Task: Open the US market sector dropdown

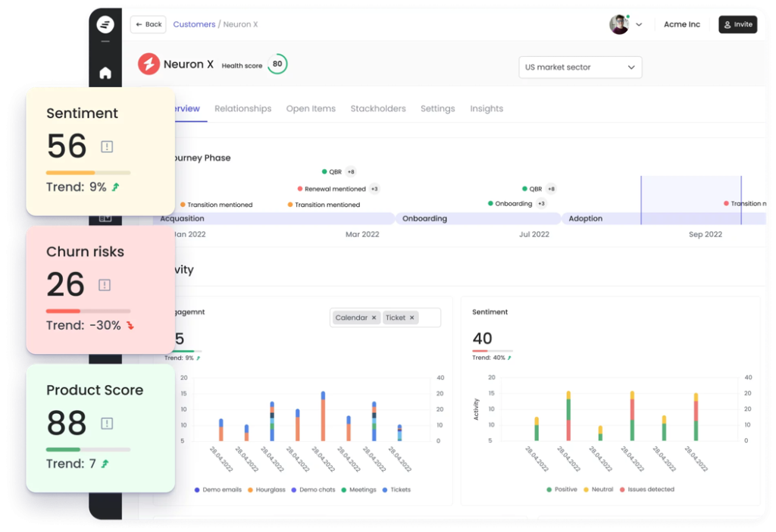Action: [580, 67]
